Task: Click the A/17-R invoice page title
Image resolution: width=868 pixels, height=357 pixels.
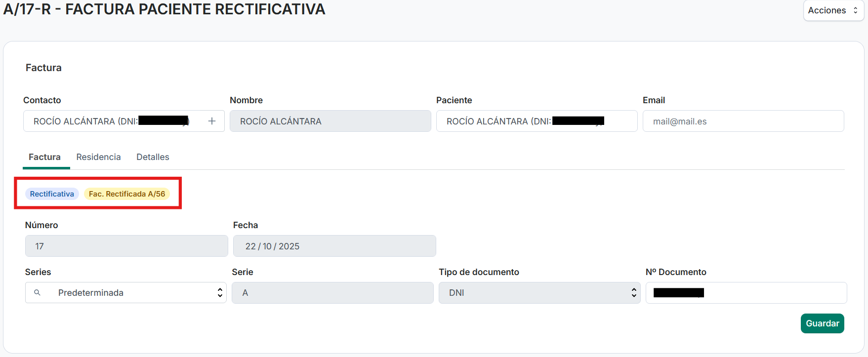Action: point(164,9)
